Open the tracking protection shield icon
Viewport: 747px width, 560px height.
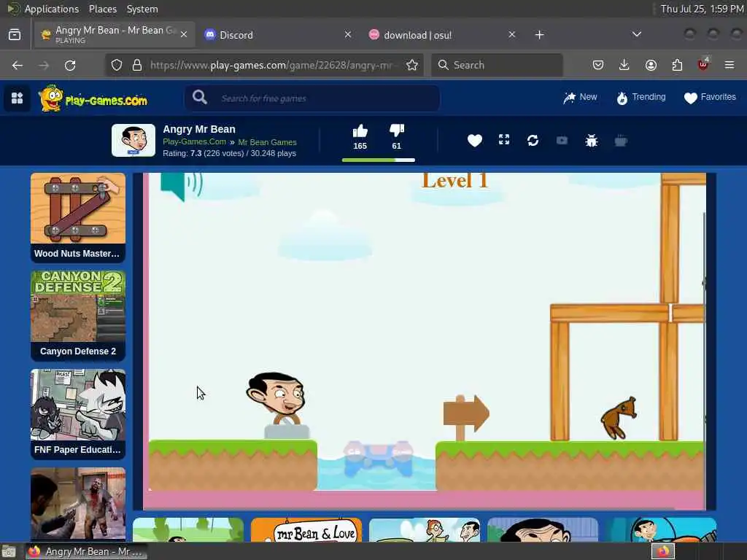[117, 65]
